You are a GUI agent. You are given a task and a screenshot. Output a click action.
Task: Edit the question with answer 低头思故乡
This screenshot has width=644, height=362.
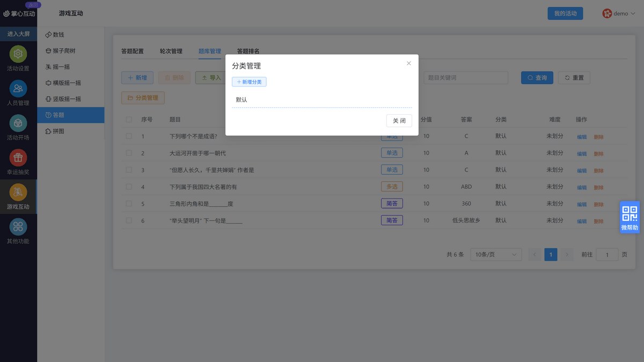[582, 221]
